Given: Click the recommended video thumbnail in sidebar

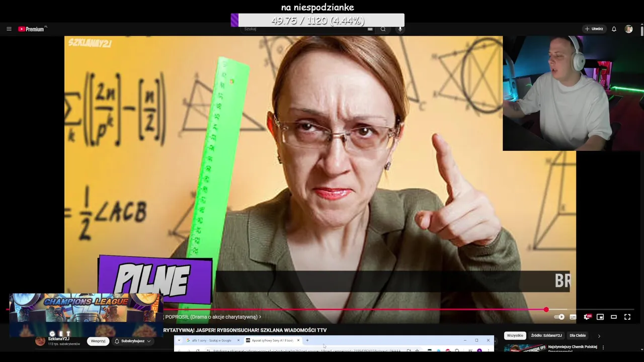Looking at the screenshot, I should click(x=525, y=348).
